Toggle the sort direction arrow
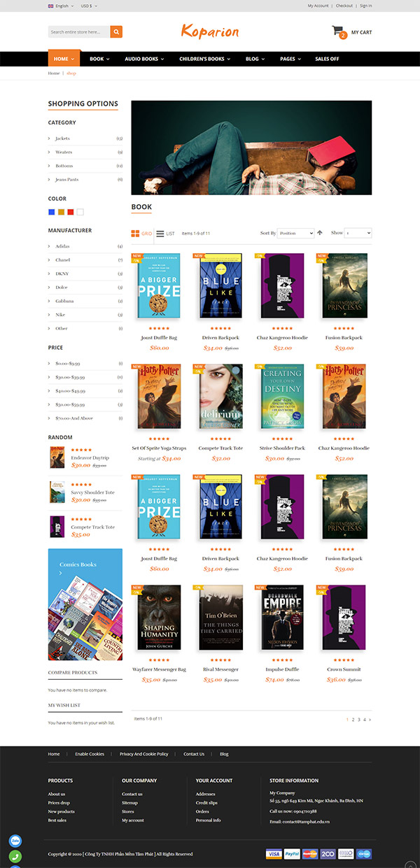This screenshot has width=420, height=868. (320, 233)
